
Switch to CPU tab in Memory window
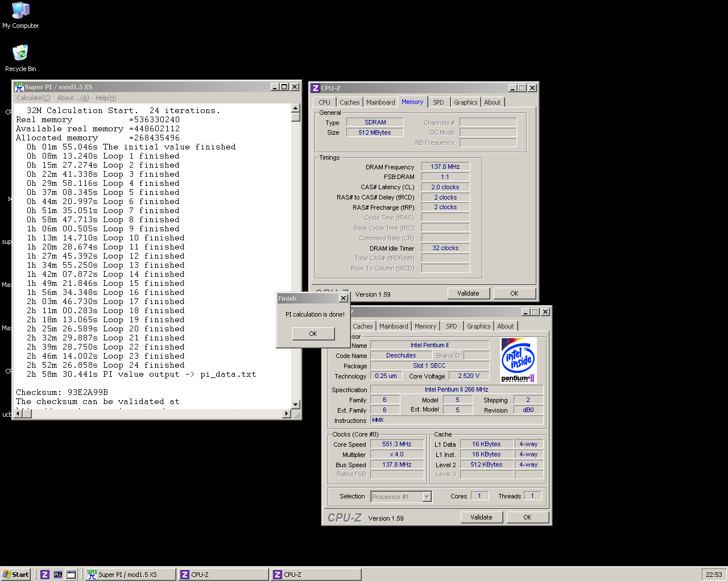coord(324,102)
